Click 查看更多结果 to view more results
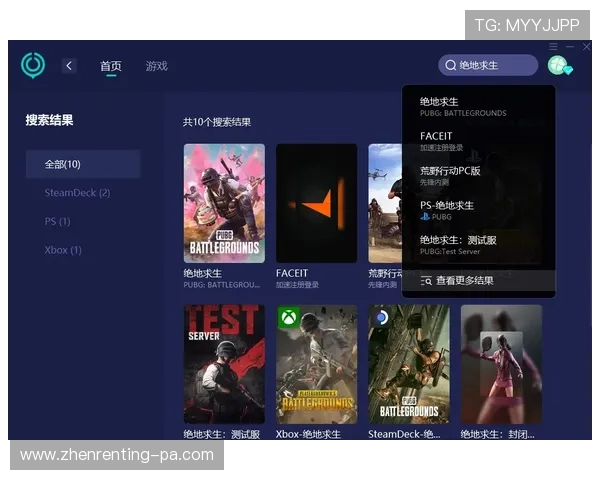This screenshot has width=600, height=480. 478,281
